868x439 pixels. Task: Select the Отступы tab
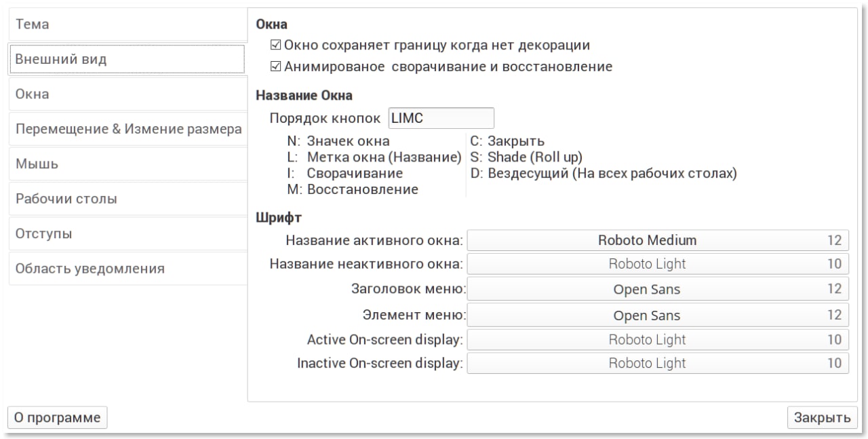point(127,233)
